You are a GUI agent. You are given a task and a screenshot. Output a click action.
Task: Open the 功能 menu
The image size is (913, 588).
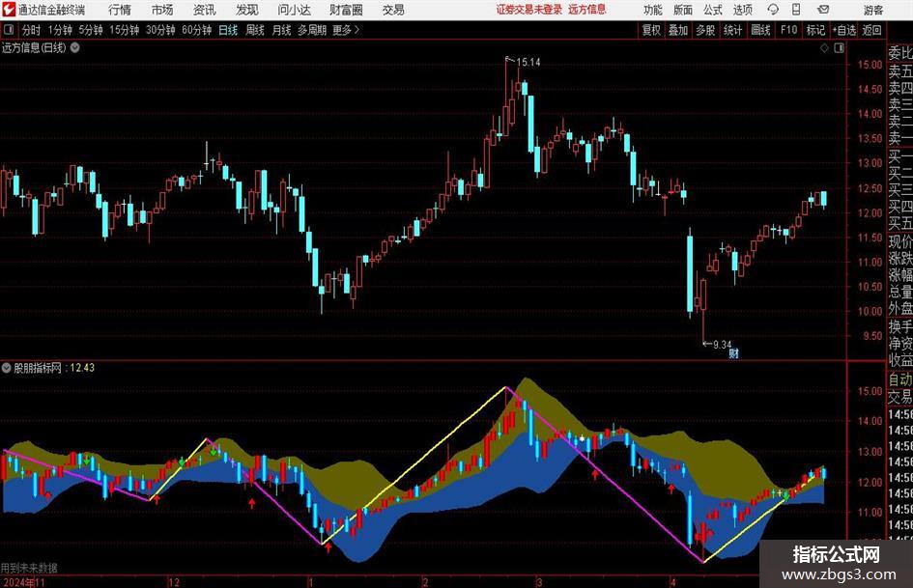[x=653, y=10]
